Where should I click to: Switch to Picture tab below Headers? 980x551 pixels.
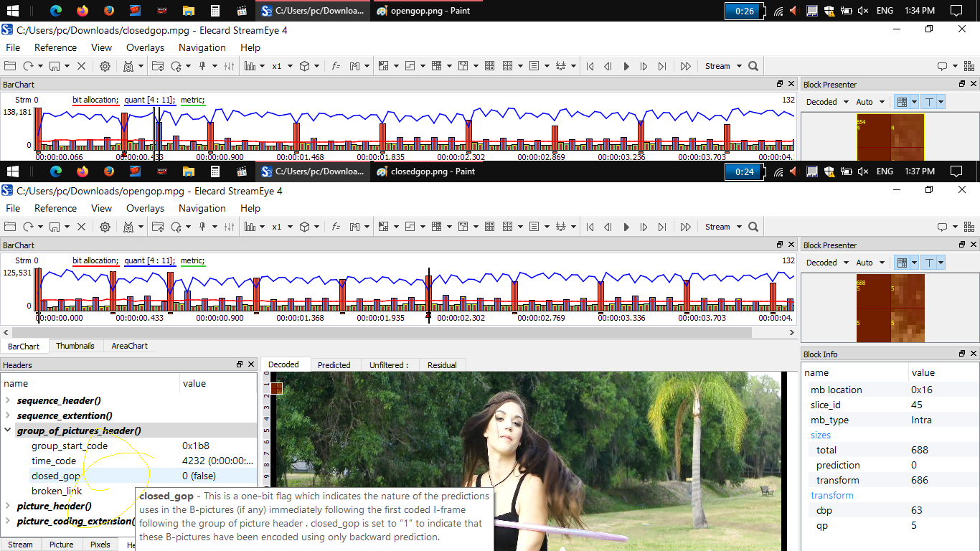click(x=61, y=545)
